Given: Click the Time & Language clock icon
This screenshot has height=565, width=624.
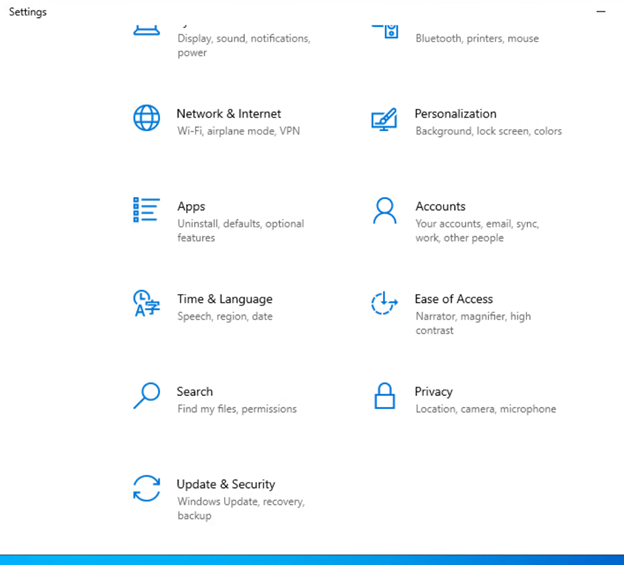Looking at the screenshot, I should pyautogui.click(x=146, y=303).
